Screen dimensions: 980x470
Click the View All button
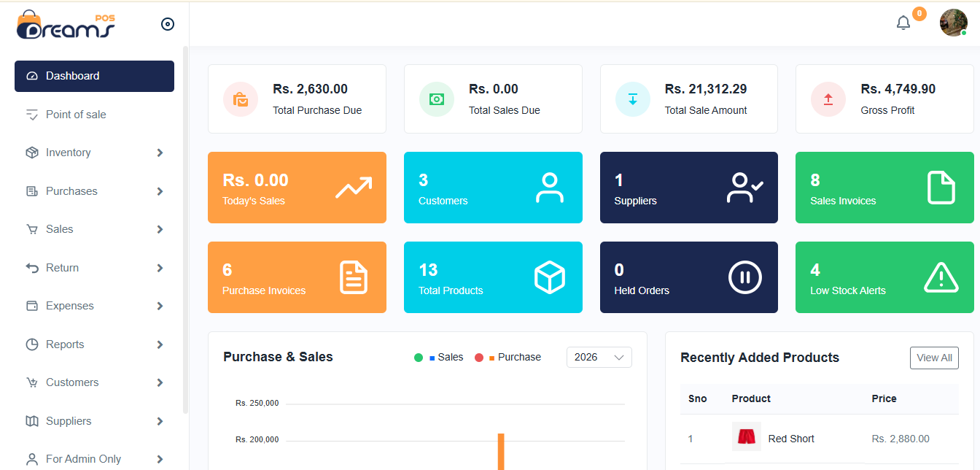[934, 358]
